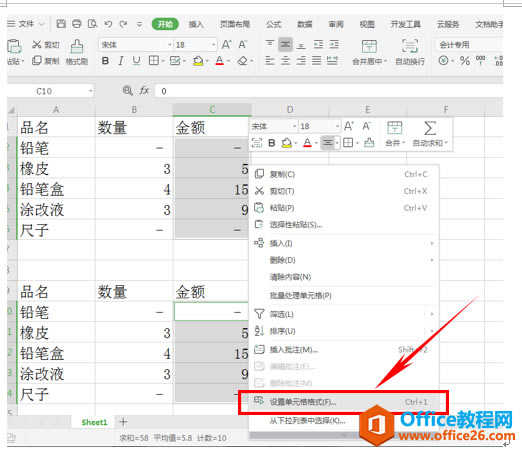This screenshot has height=453, width=522.
Task: Click the Cut (剪切) ribbon button
Action: pyautogui.click(x=46, y=45)
